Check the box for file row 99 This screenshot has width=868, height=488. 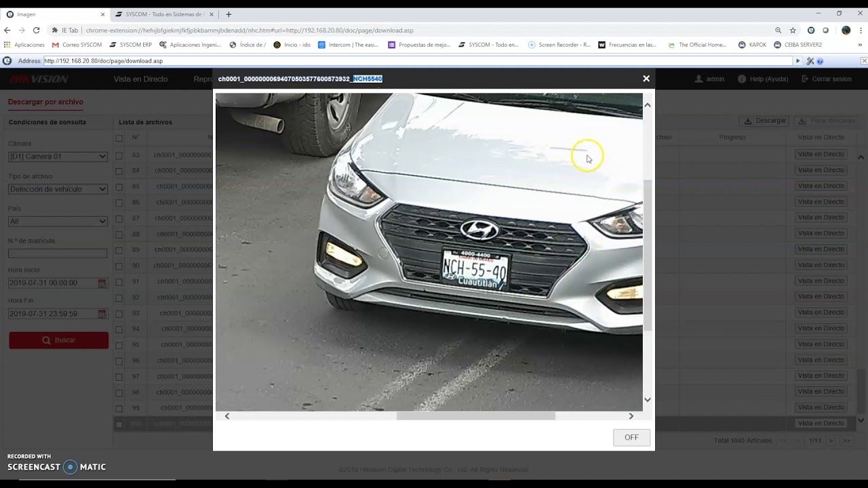pyautogui.click(x=119, y=408)
